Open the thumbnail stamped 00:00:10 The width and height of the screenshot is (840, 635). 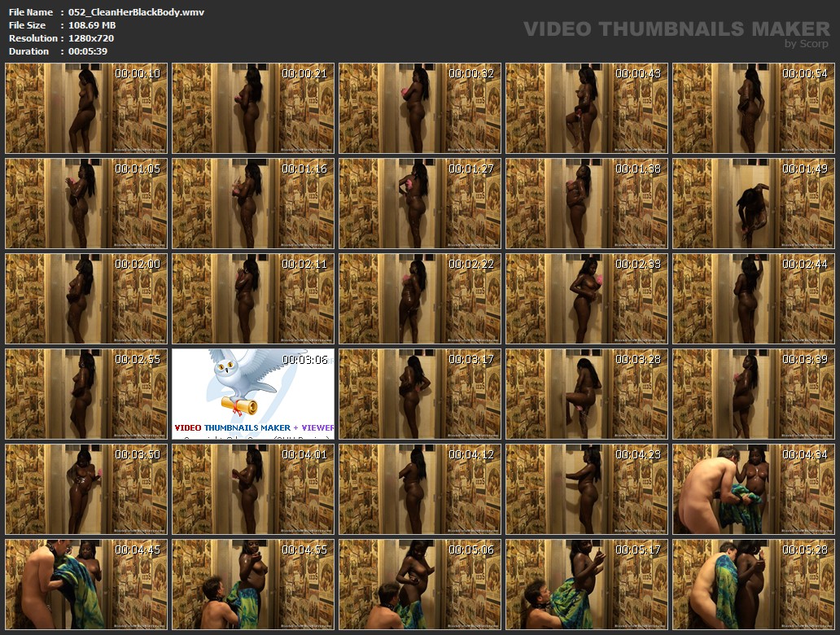pyautogui.click(x=86, y=108)
